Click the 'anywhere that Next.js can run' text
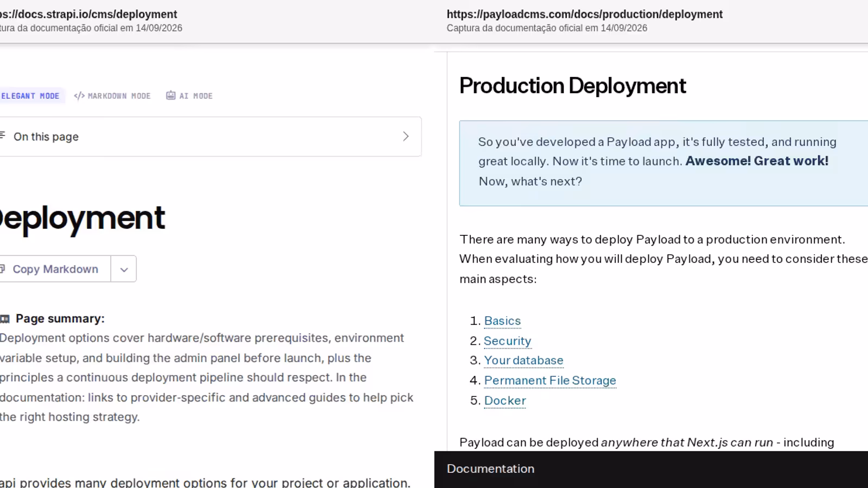 click(x=687, y=442)
